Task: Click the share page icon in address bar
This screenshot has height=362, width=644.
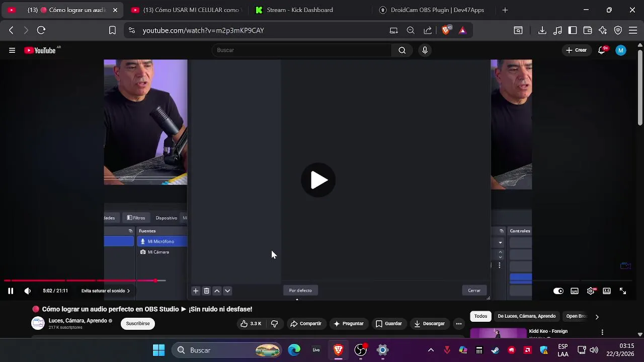Action: [428, 30]
